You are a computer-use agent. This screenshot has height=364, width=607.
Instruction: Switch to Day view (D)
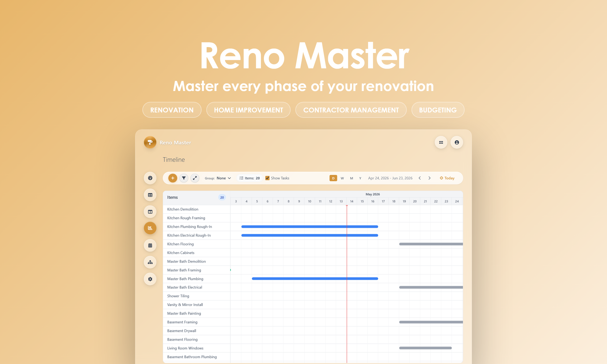333,178
